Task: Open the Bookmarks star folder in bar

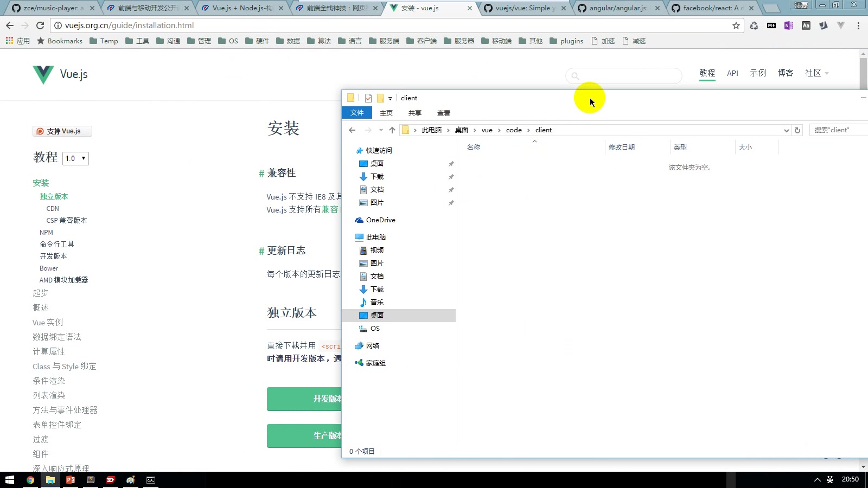Action: coord(60,41)
